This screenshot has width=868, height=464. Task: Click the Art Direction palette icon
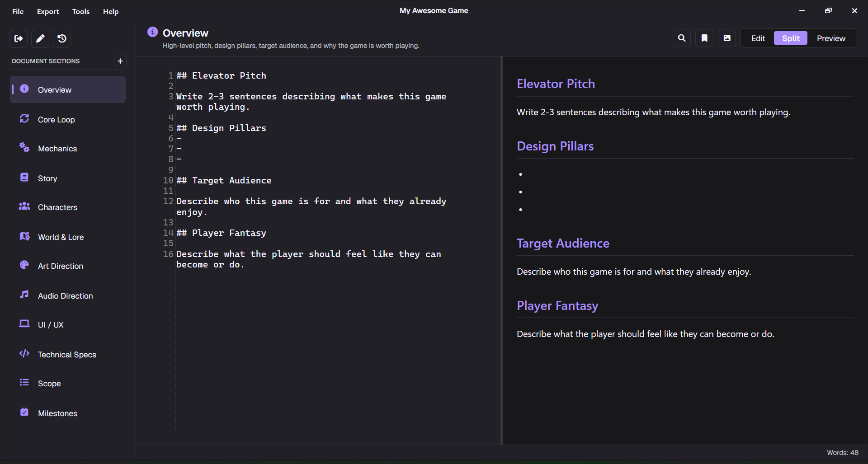tap(24, 265)
